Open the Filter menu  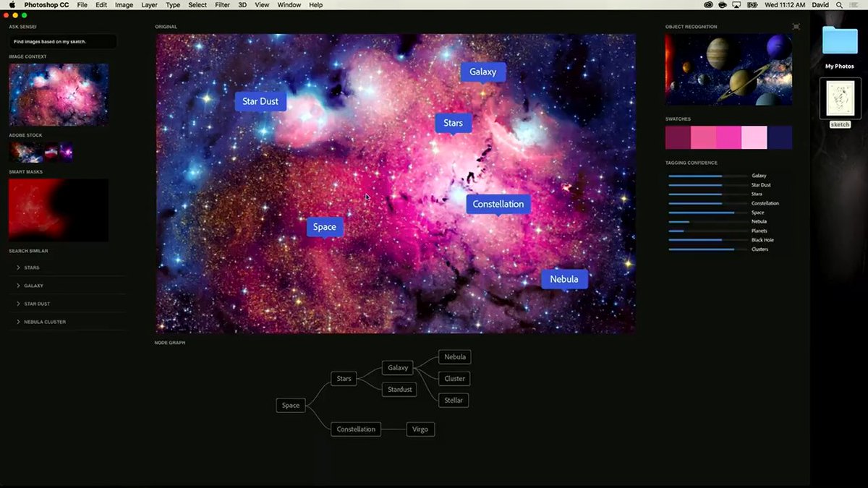pos(223,4)
